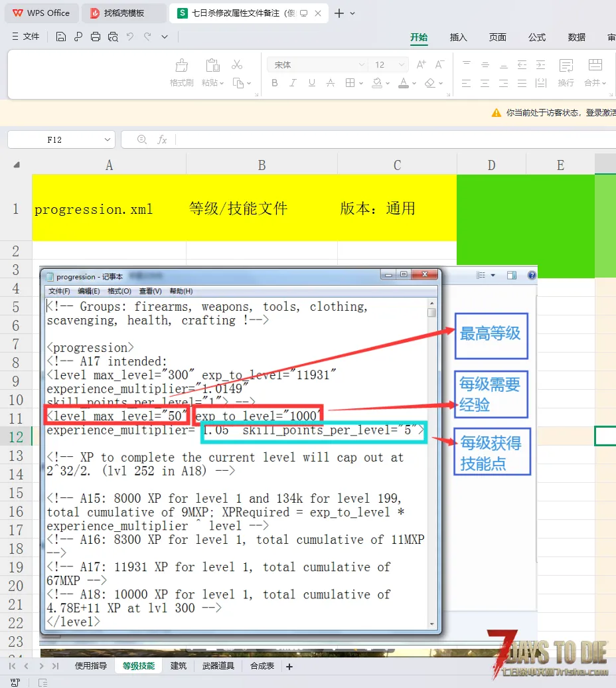Toggle Wrap Text (换行)

[x=566, y=72]
